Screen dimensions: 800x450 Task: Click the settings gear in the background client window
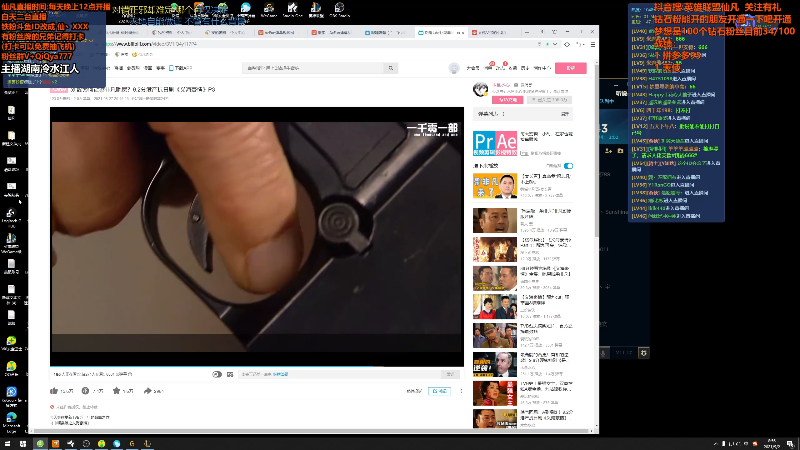pos(643,353)
